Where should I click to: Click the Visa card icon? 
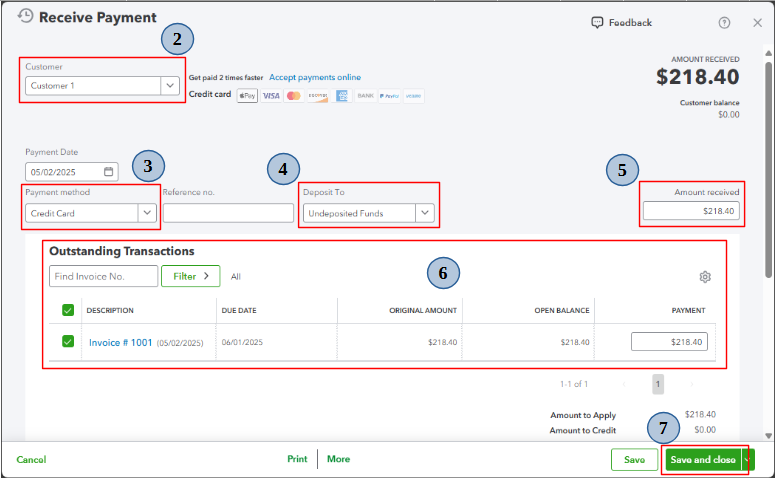coord(271,95)
